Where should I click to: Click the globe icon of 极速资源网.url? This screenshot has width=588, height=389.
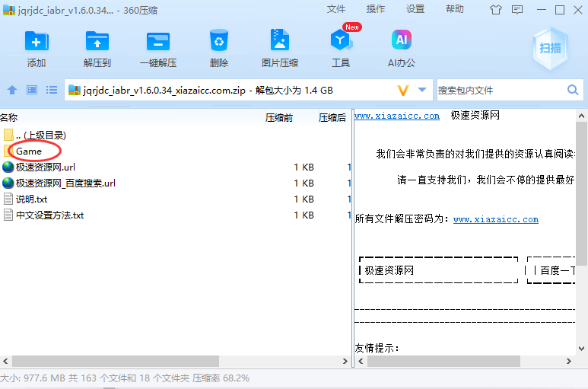click(x=8, y=167)
